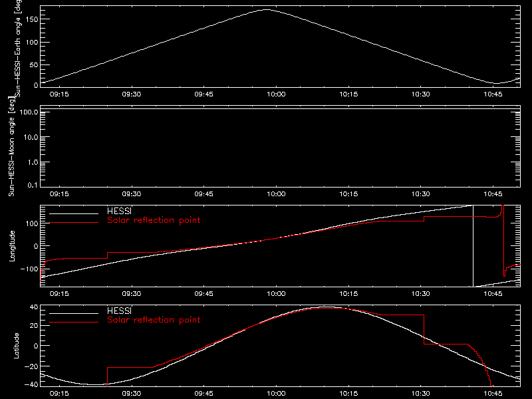Click 09:45 time label under Longitude plot
532x399 pixels.
204,293
